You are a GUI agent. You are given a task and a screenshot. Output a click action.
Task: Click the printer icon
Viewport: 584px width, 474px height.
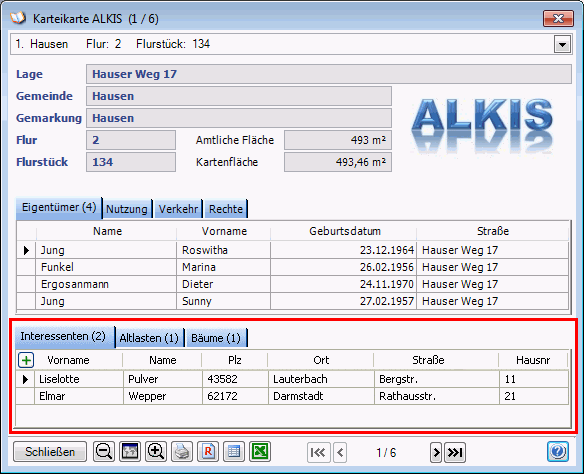pos(182,452)
